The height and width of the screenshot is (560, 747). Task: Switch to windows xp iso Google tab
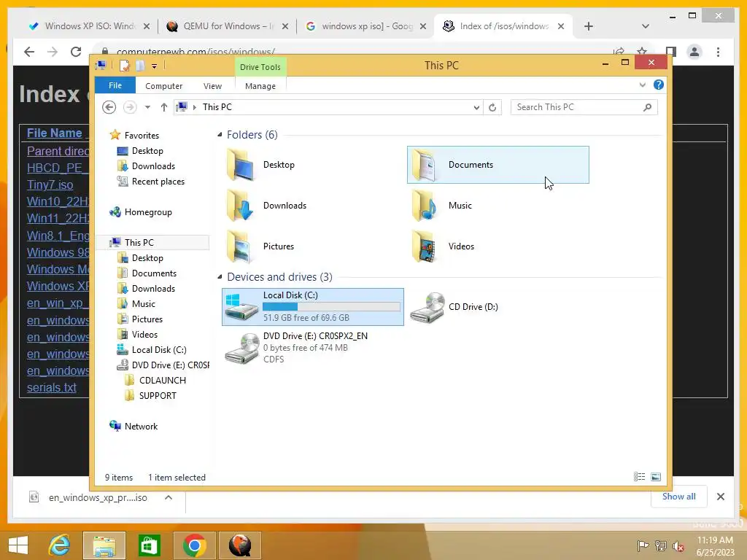pyautogui.click(x=365, y=26)
